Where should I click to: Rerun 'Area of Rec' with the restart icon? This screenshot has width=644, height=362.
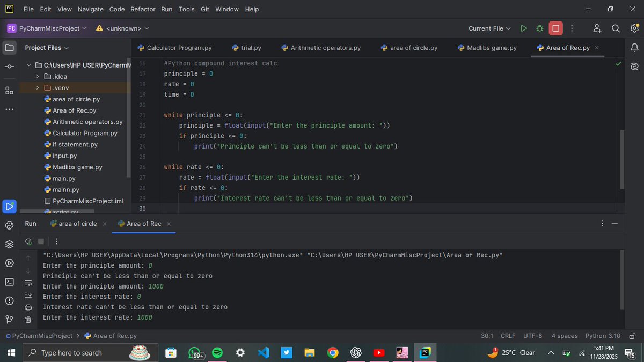(28, 241)
